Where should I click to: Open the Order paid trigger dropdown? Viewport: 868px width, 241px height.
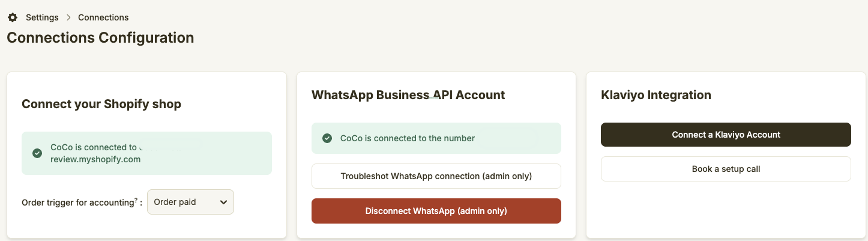pyautogui.click(x=190, y=203)
